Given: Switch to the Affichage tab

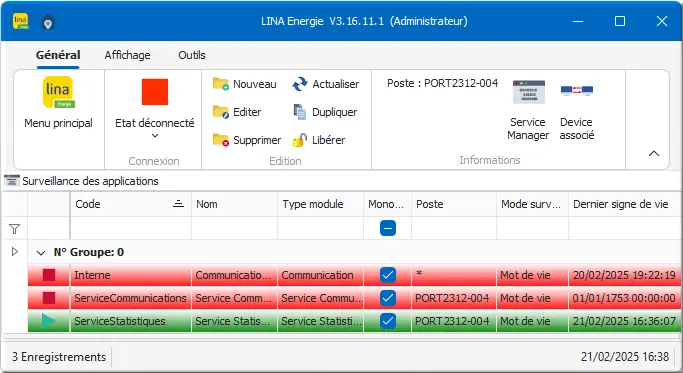Looking at the screenshot, I should (127, 55).
